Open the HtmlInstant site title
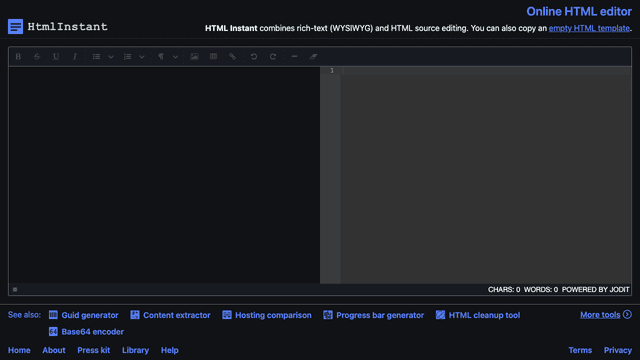The image size is (640, 360). pos(67,27)
